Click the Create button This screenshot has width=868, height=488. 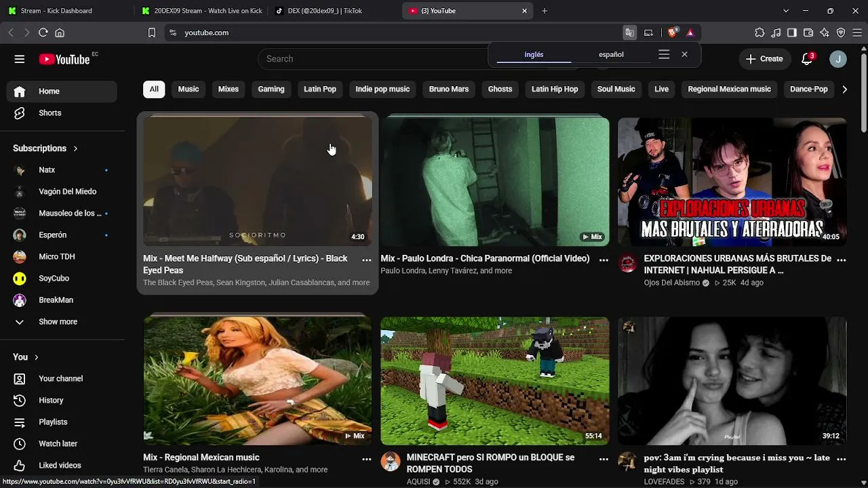coord(764,59)
